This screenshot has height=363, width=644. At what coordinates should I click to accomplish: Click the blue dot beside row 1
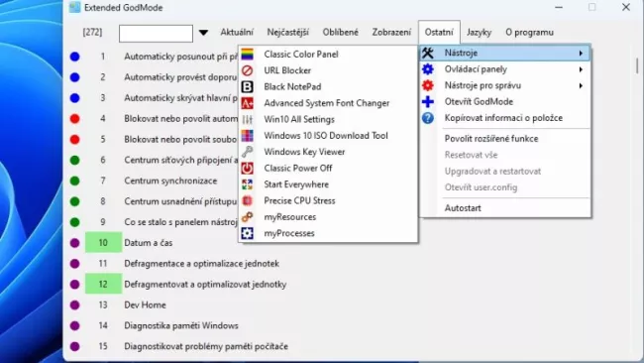point(74,57)
